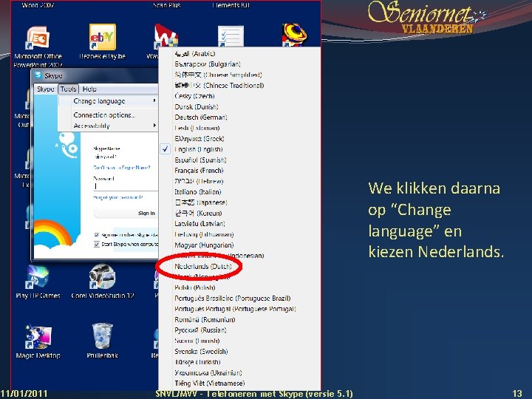Select Português Brasileiro (Portuguese Brazil)

coord(233,299)
